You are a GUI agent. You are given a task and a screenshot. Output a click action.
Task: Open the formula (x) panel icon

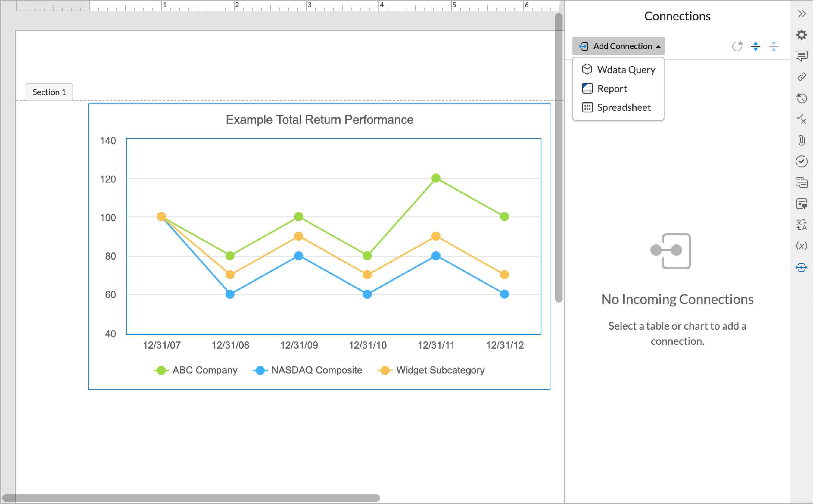click(801, 246)
